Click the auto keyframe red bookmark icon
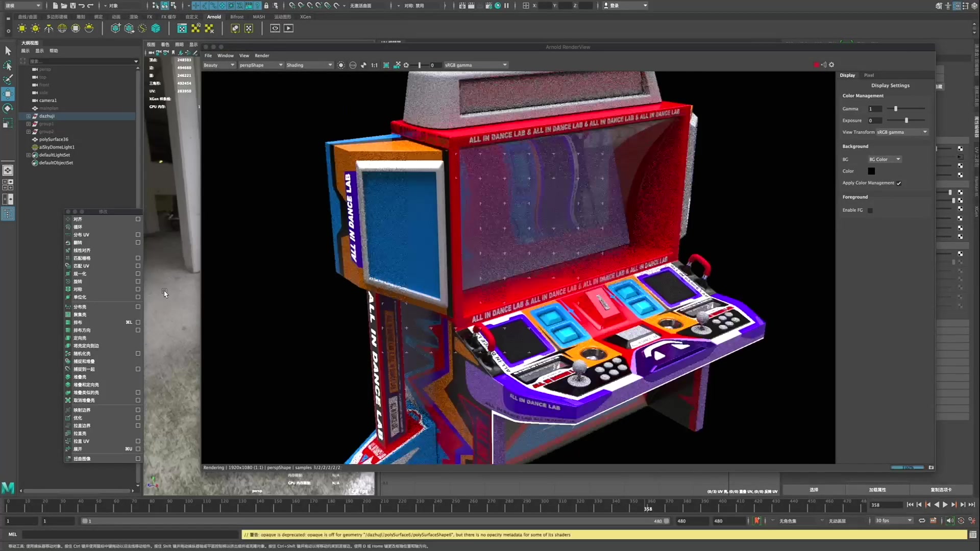 tap(757, 521)
